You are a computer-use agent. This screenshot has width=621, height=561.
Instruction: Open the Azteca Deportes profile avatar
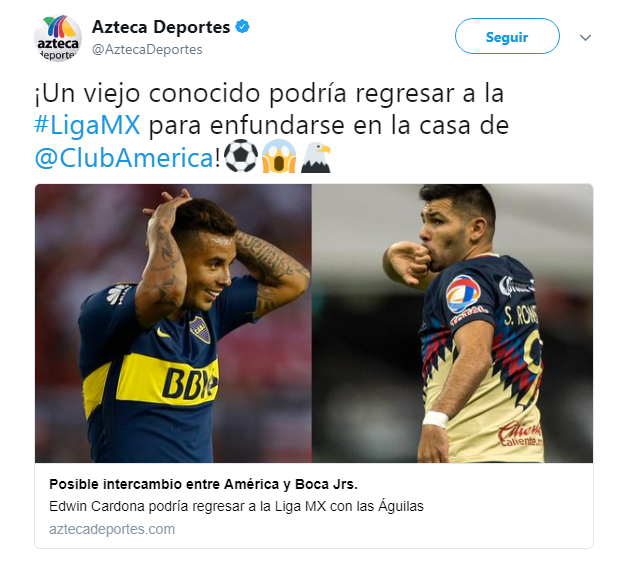58,38
